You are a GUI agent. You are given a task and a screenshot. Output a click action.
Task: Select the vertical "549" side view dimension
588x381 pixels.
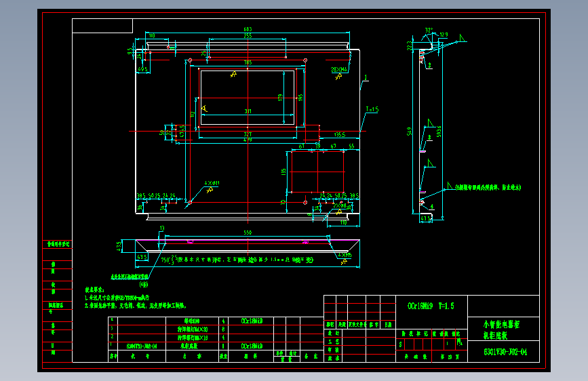(x=409, y=132)
